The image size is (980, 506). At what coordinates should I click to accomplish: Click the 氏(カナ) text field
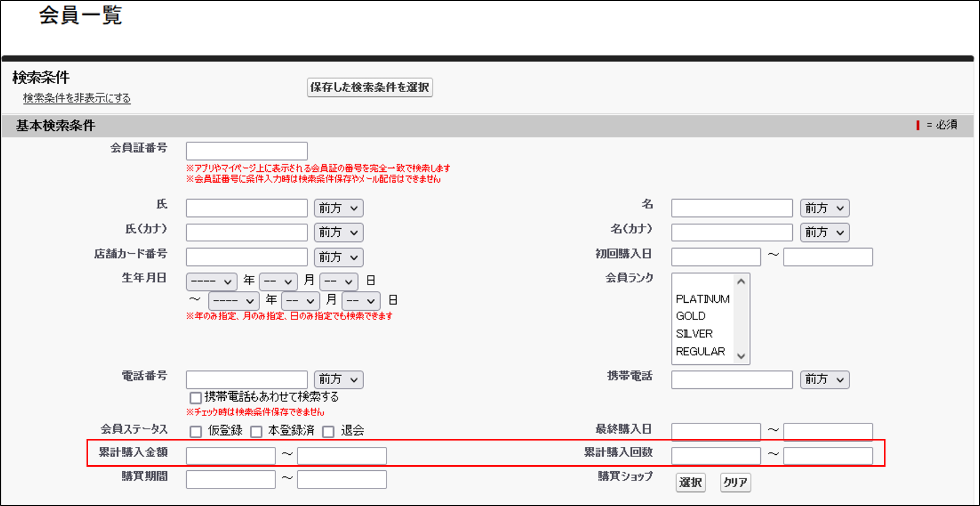(x=246, y=232)
